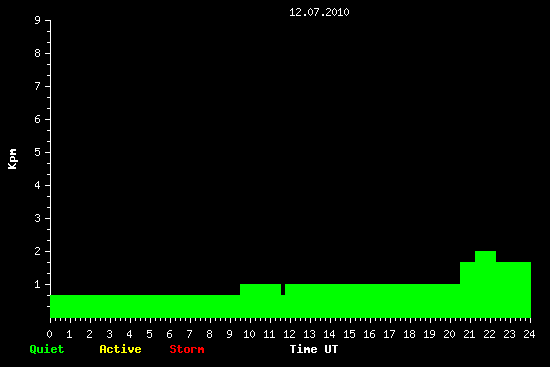Click the 1 value on Kp axis
Screen dimensions: 550x367
point(38,284)
